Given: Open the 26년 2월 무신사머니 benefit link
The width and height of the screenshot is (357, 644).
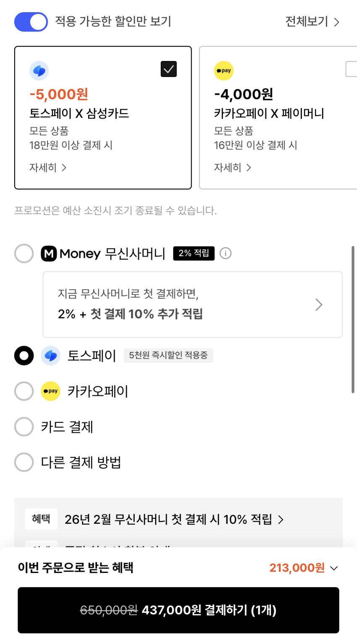Looking at the screenshot, I should [x=174, y=520].
